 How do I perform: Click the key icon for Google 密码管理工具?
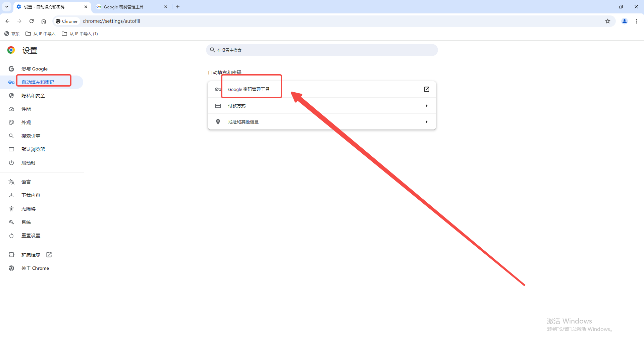tap(218, 89)
